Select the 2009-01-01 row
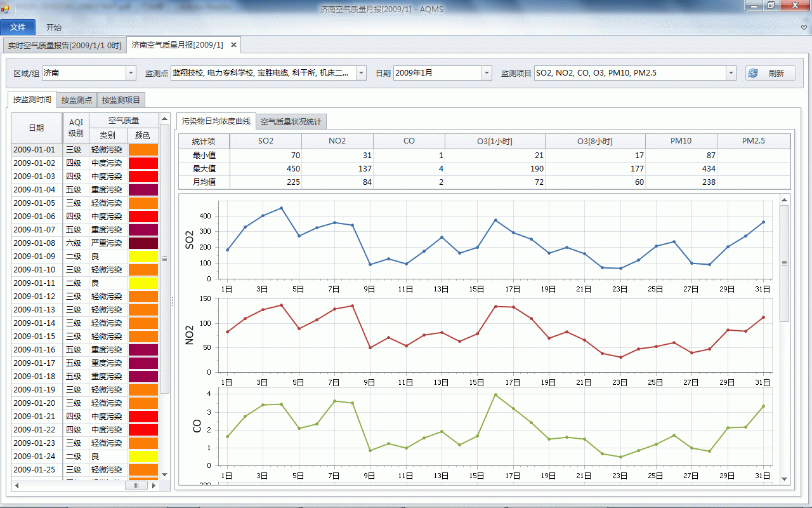 click(x=85, y=150)
